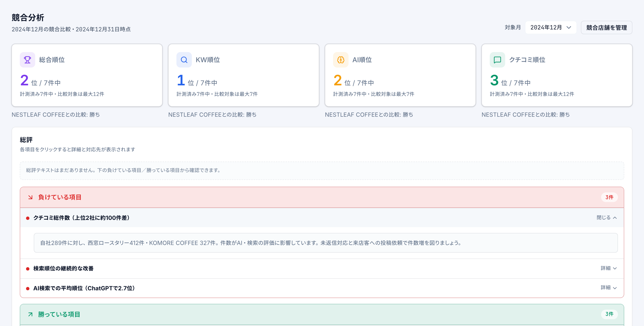Click the 競合分析 page heading
644x326 pixels.
point(28,18)
